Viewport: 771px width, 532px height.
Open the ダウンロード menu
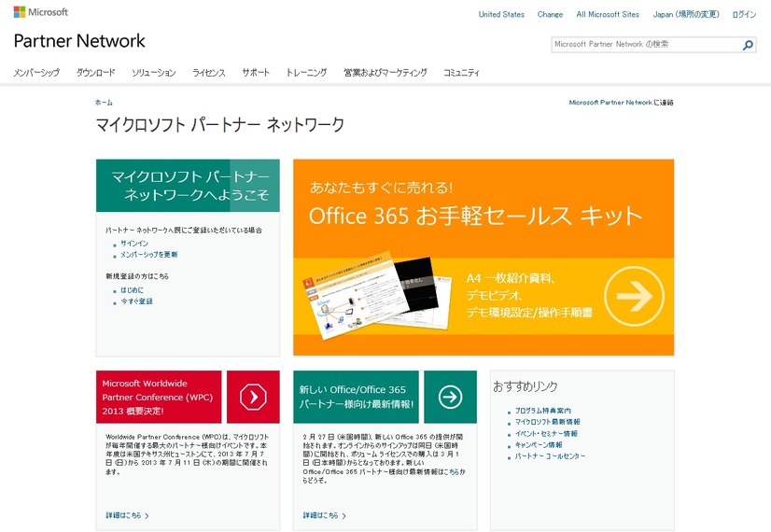click(x=96, y=73)
